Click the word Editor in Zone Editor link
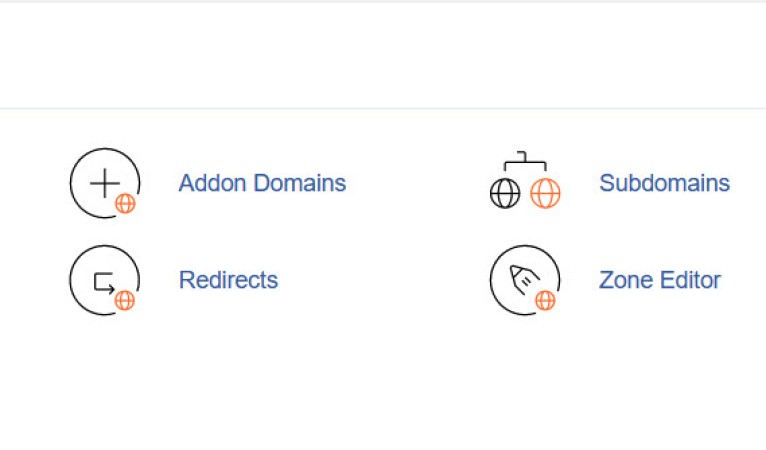This screenshot has width=766, height=450. (x=690, y=280)
